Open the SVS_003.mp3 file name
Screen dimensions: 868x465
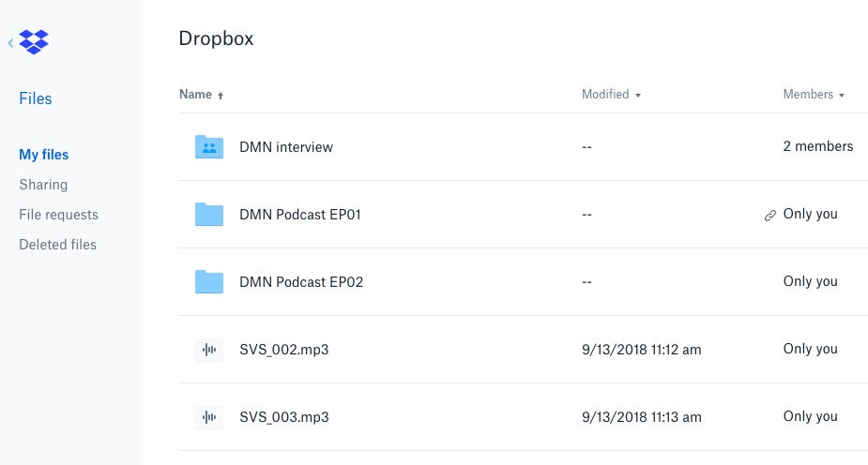[x=284, y=417]
